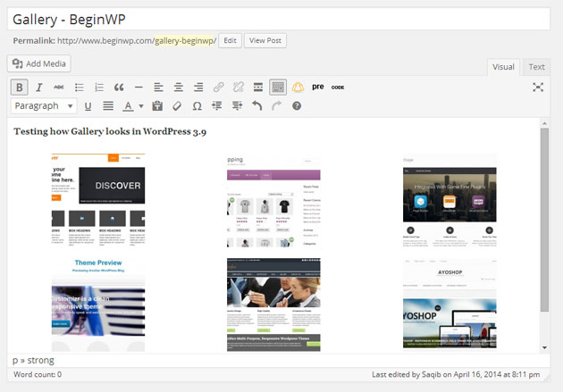Image resolution: width=563 pixels, height=392 pixels.
Task: Apply Strikethrough formatting
Action: coord(59,88)
